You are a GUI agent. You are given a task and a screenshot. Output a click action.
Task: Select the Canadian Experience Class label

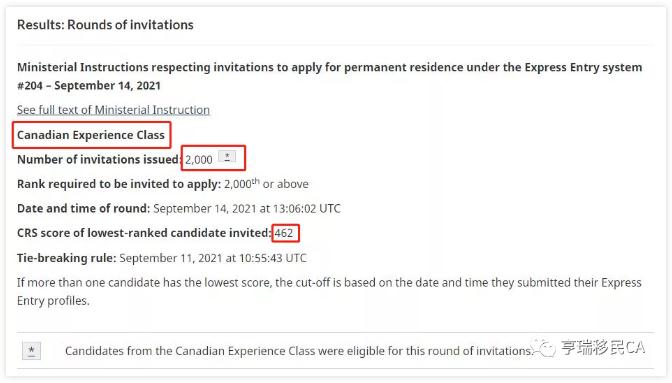91,135
